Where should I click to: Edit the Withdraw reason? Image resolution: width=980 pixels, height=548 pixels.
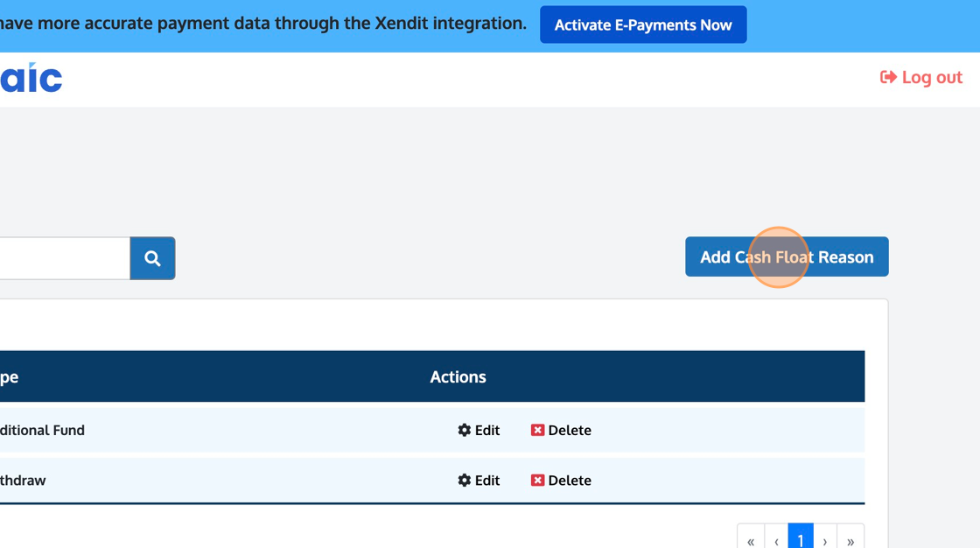479,480
